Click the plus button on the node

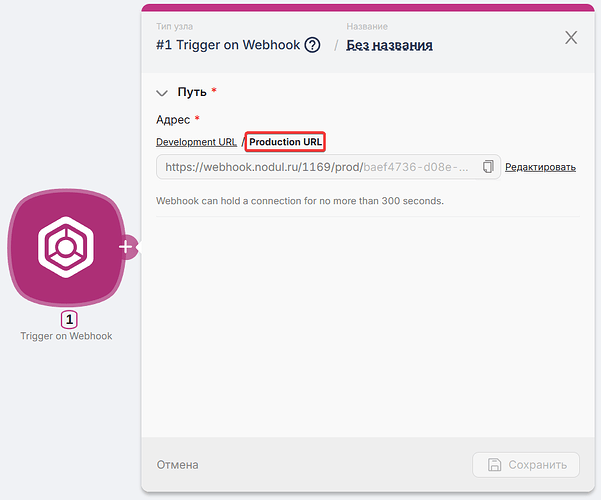point(127,247)
